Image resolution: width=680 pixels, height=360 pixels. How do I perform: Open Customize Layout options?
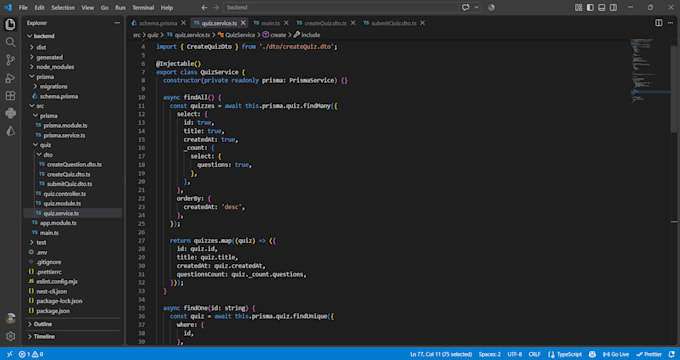click(579, 7)
